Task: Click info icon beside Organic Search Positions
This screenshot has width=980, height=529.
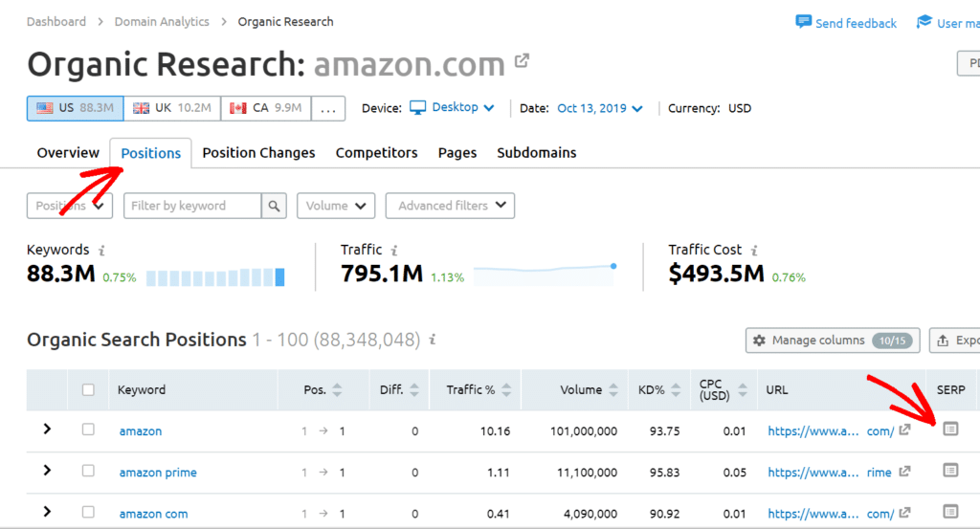Action: click(x=432, y=340)
